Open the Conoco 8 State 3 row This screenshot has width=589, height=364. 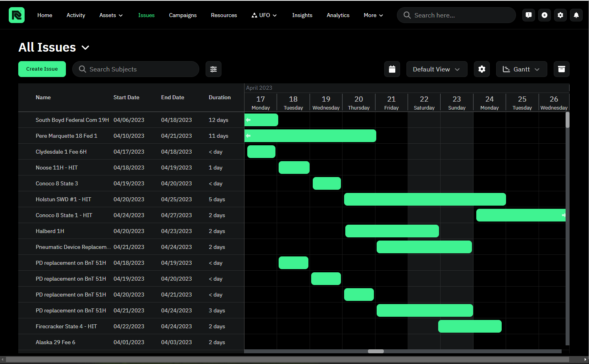tap(131, 183)
